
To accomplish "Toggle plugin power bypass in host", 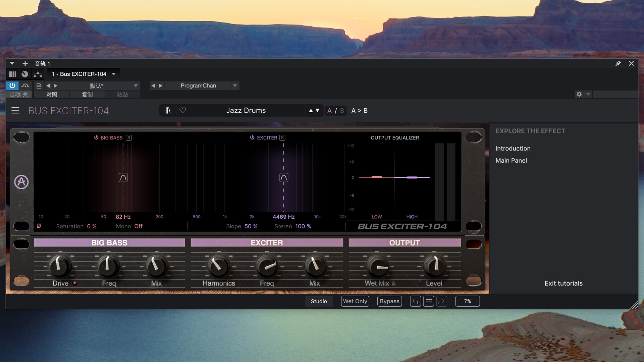I will pos(12,85).
